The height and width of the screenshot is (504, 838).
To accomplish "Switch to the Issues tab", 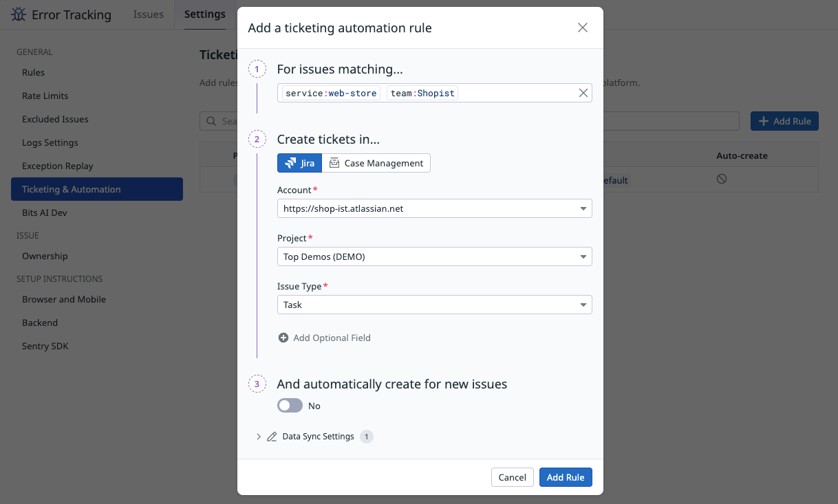I will (148, 14).
